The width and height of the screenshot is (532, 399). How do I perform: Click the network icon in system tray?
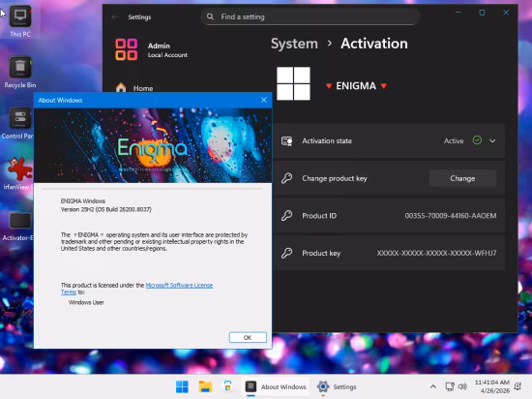(x=450, y=386)
